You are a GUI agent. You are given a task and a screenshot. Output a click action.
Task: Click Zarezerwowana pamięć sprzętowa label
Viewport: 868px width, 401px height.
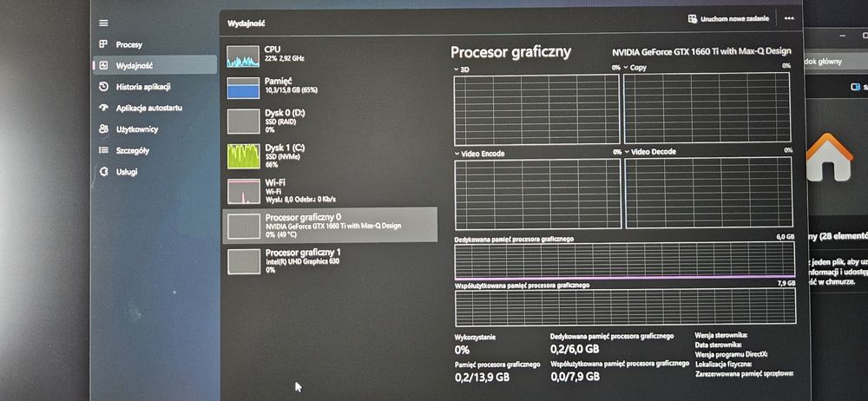(x=744, y=374)
